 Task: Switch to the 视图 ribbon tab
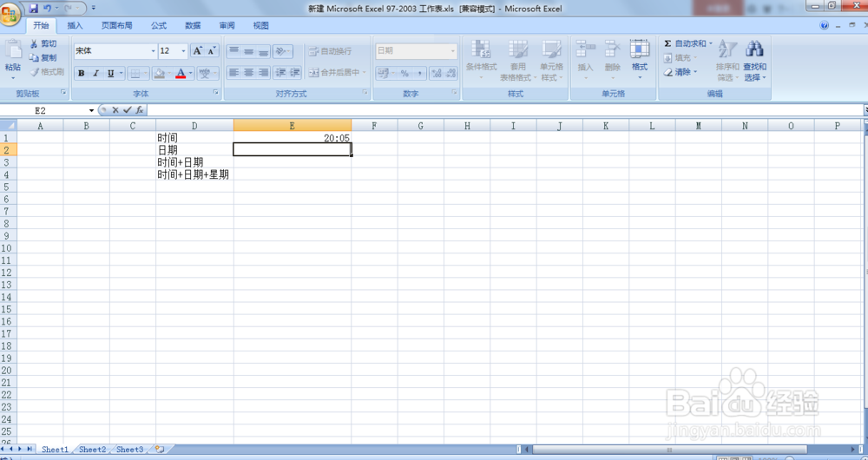coord(260,25)
